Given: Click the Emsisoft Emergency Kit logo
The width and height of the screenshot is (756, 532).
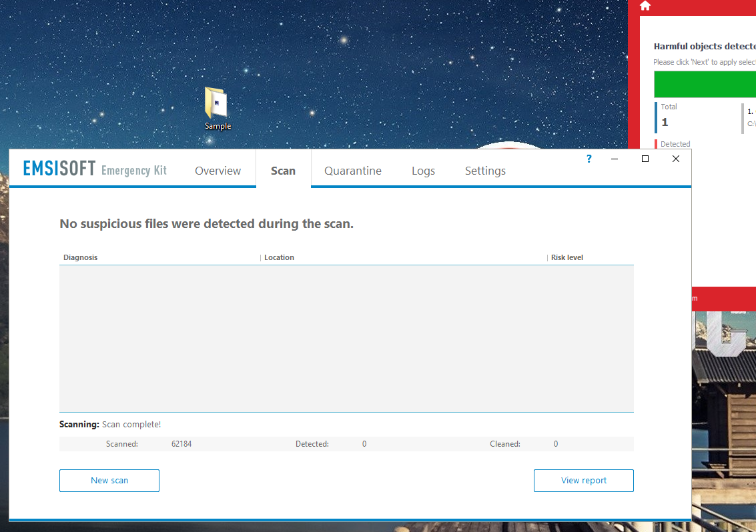Looking at the screenshot, I should coord(95,169).
